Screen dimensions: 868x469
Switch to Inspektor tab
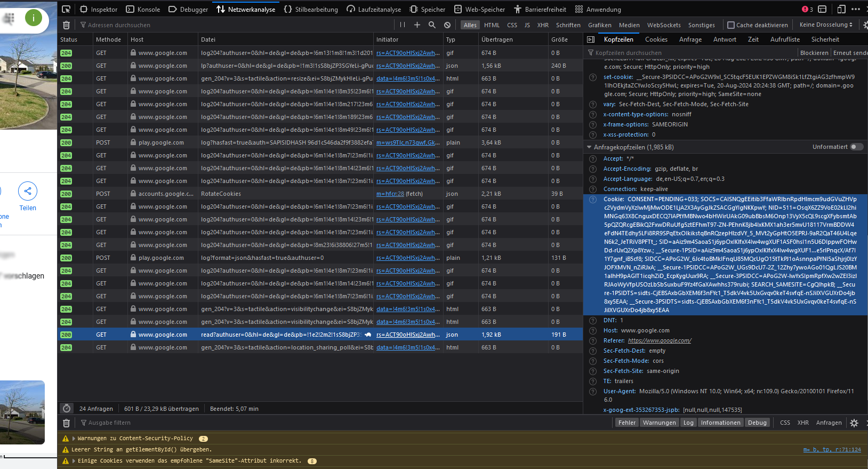pos(99,9)
